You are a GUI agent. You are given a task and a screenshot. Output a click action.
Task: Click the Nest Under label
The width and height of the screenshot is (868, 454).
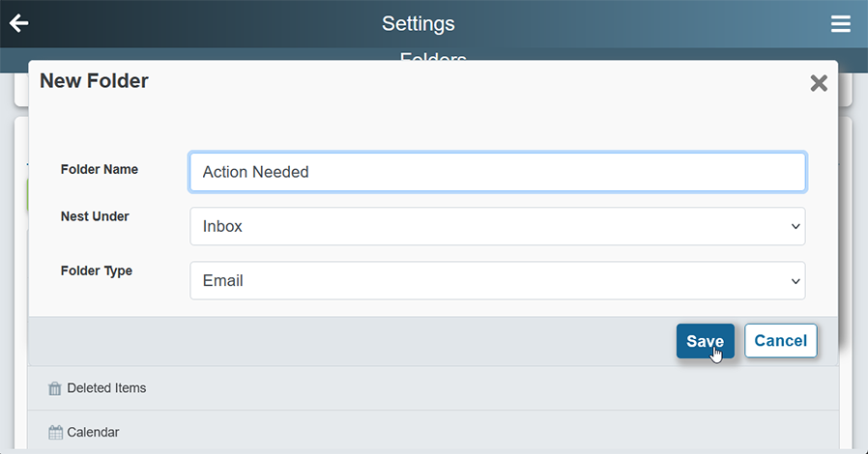coord(95,216)
